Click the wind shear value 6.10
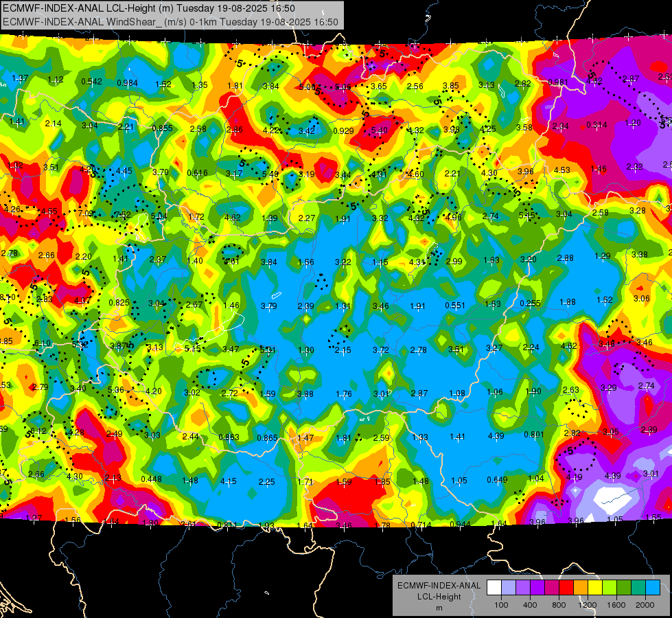The width and height of the screenshot is (672, 618). [x=42, y=343]
